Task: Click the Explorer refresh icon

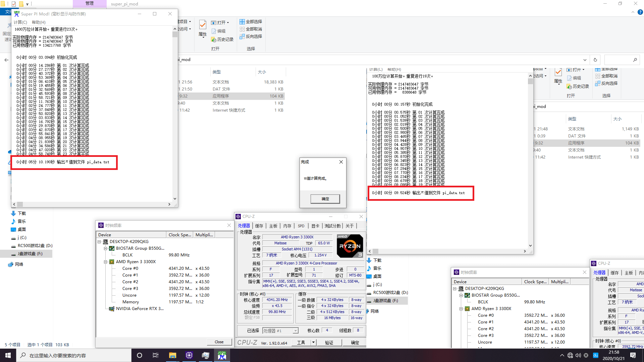Action: click(595, 60)
